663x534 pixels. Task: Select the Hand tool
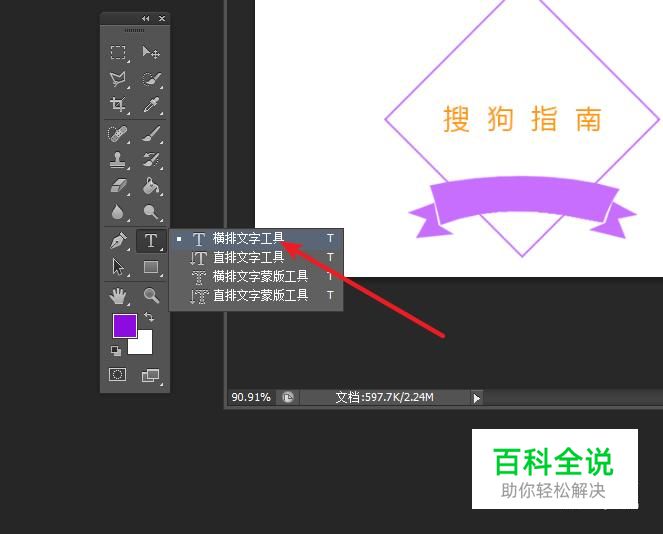click(x=118, y=296)
